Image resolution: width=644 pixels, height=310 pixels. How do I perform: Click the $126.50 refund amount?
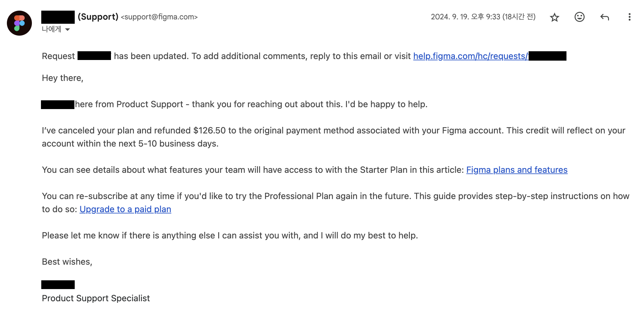click(x=209, y=130)
